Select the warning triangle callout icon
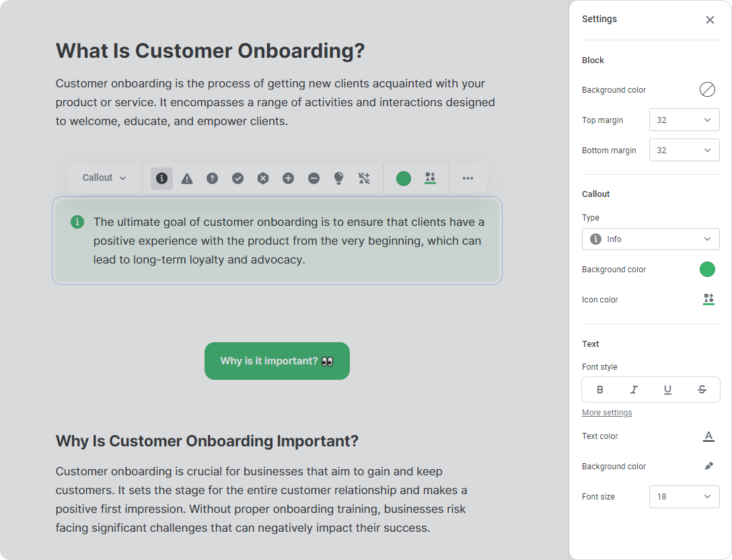The image size is (732, 560). coord(187,178)
